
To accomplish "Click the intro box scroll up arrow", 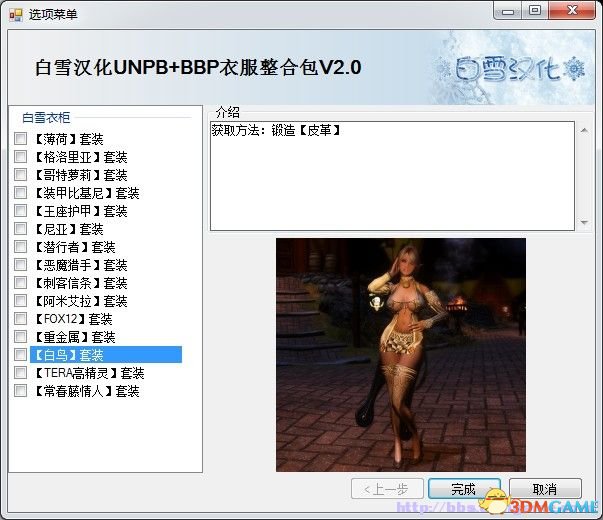I will pos(584,130).
